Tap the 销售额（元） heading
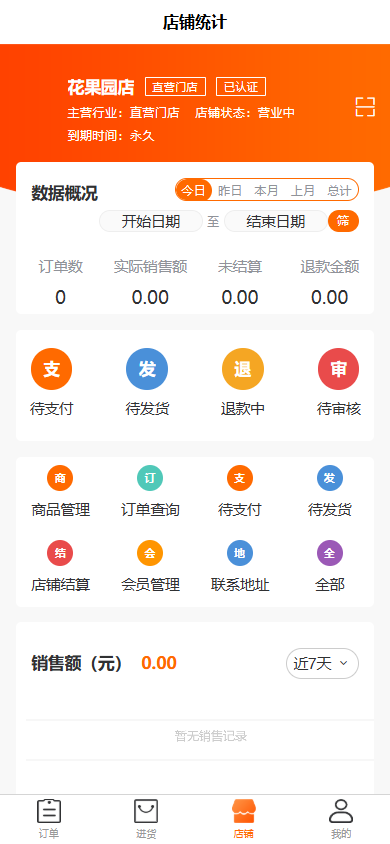Screen dimensions: 390x844 point(77,664)
